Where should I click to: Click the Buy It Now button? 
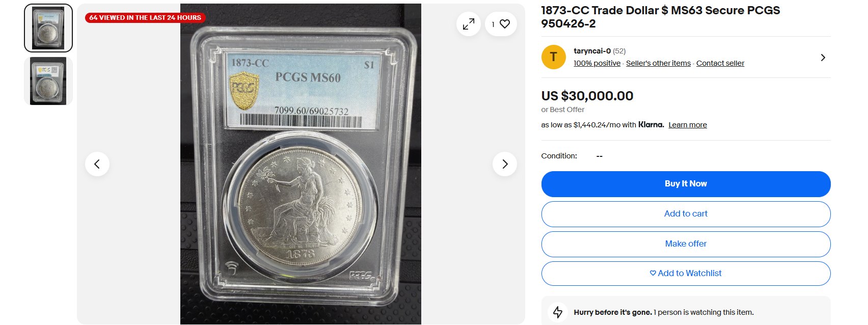tap(686, 184)
